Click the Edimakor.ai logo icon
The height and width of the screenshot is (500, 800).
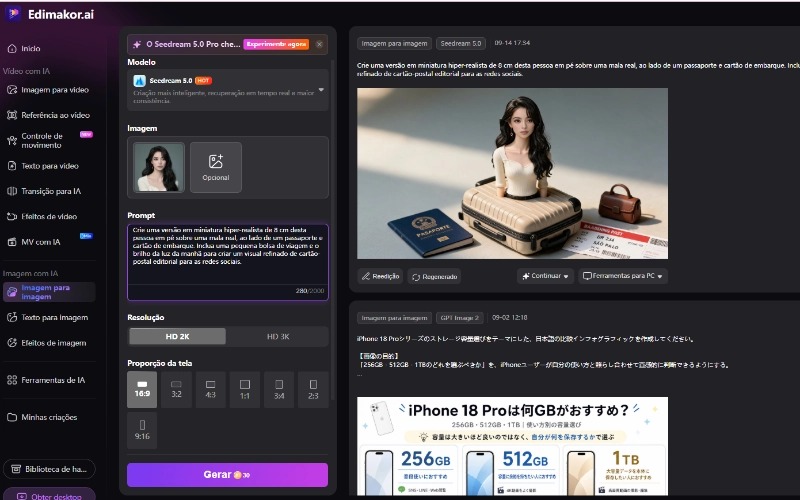tap(13, 14)
